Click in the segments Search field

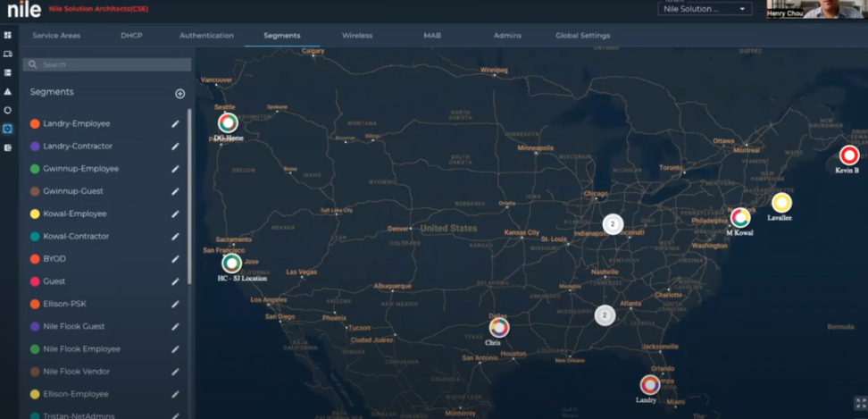pyautogui.click(x=107, y=65)
